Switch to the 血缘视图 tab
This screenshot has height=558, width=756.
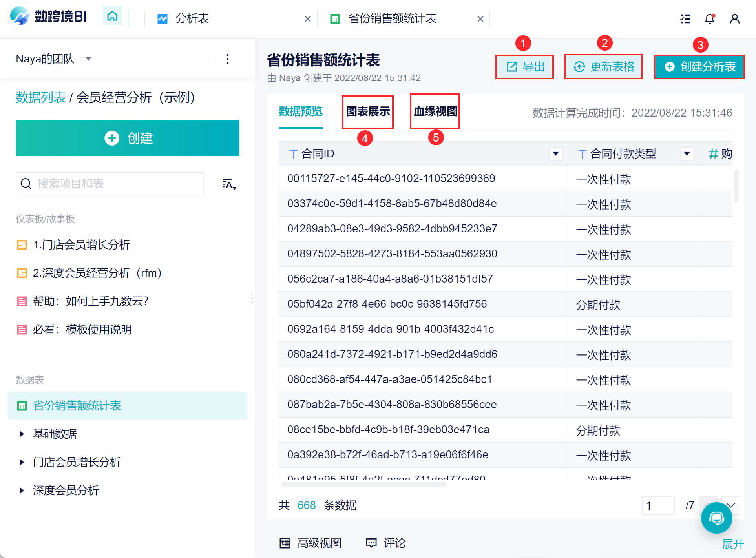pos(435,111)
